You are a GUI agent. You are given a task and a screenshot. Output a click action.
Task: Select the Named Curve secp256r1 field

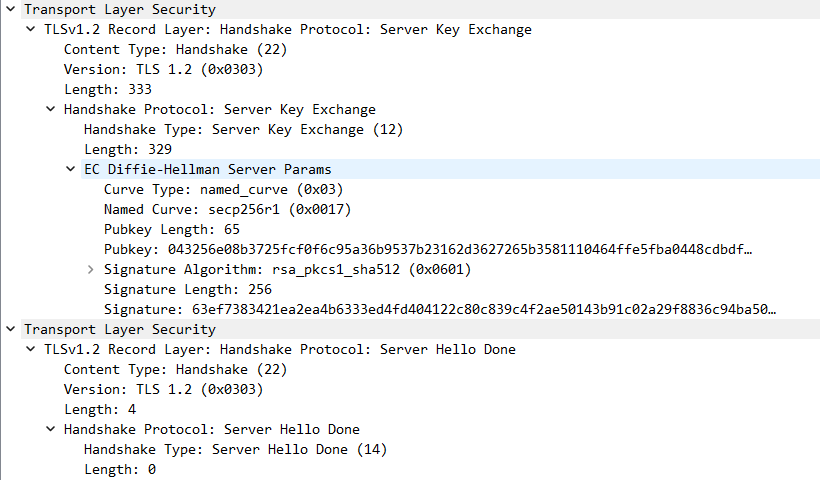pos(227,209)
